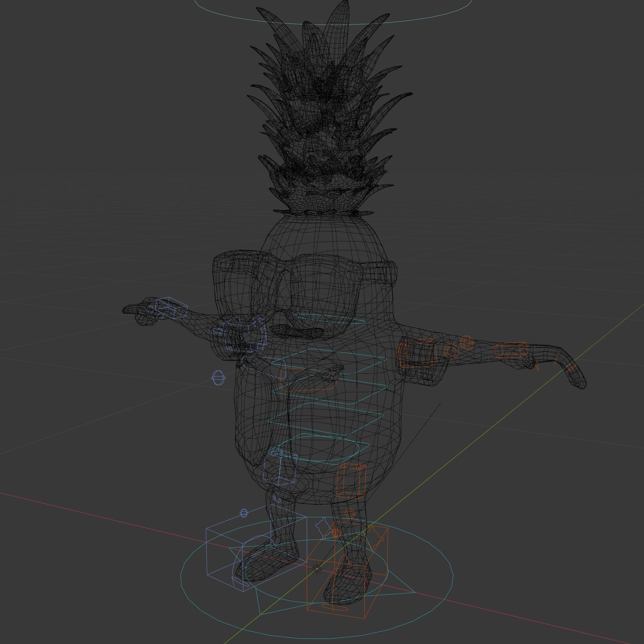644x644 pixels.
Task: Select the orange knee ring control
Action: (349, 513)
